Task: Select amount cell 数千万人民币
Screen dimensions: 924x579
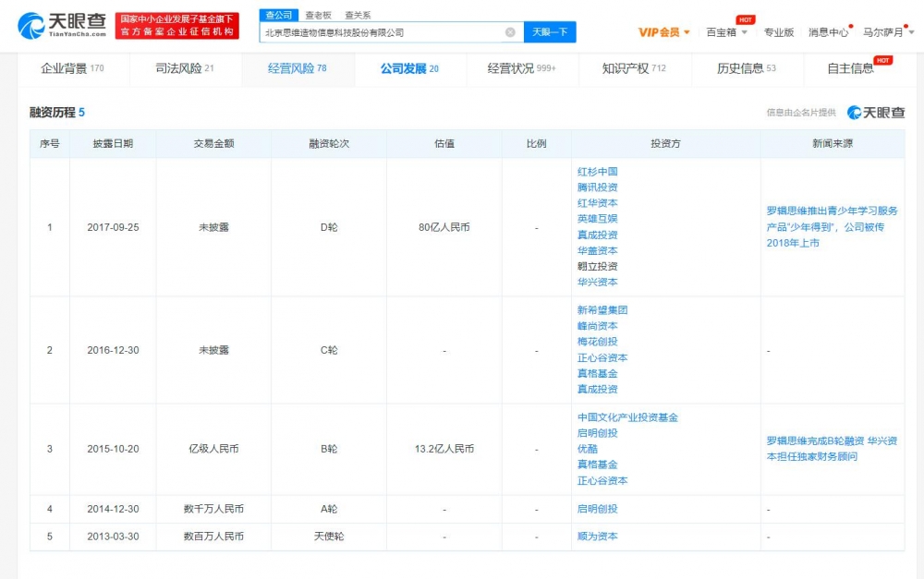Action: pos(213,509)
